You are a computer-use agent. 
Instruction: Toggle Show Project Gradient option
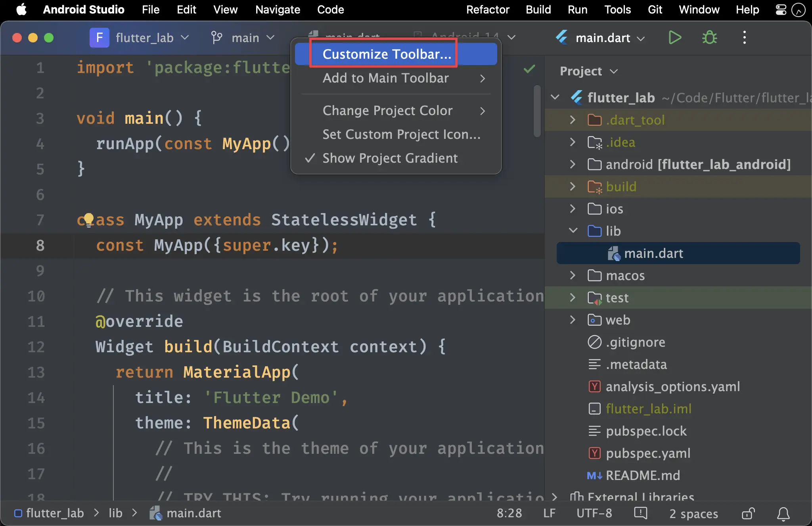(x=396, y=158)
